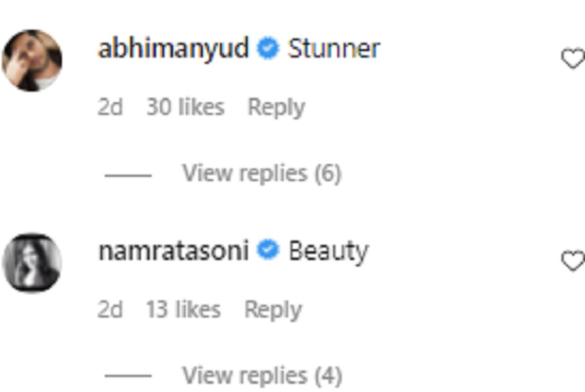Image resolution: width=585 pixels, height=392 pixels.
Task: Reply to the Stunner comment
Action: [x=276, y=108]
